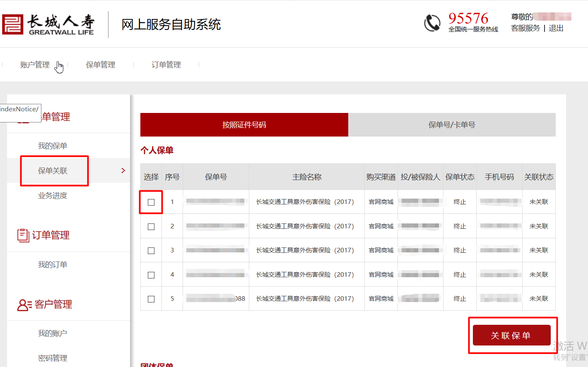588x367 pixels.
Task: Open the 客服服务 link
Action: (525, 28)
